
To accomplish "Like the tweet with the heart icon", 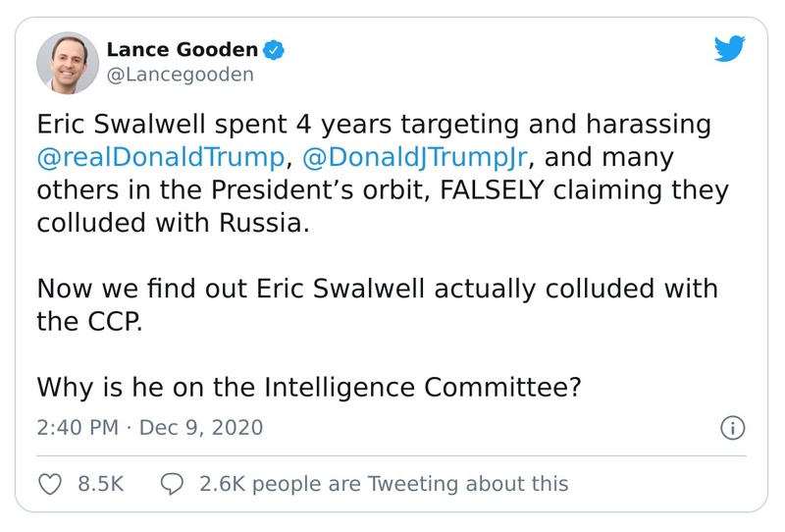I will pyautogui.click(x=50, y=483).
